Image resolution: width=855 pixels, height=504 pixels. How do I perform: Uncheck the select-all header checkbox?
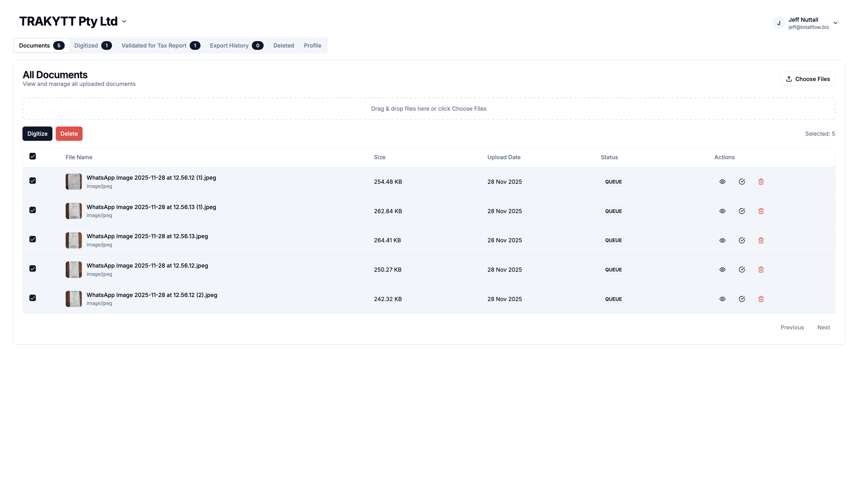click(32, 156)
